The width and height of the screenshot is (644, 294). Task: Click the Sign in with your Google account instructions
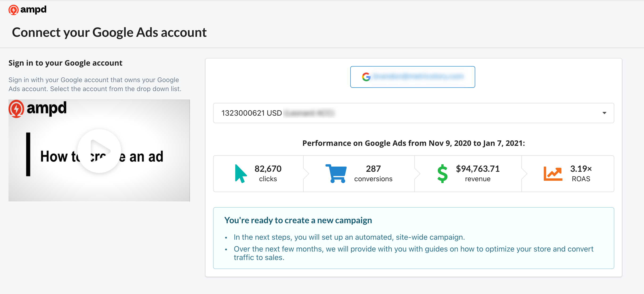95,84
